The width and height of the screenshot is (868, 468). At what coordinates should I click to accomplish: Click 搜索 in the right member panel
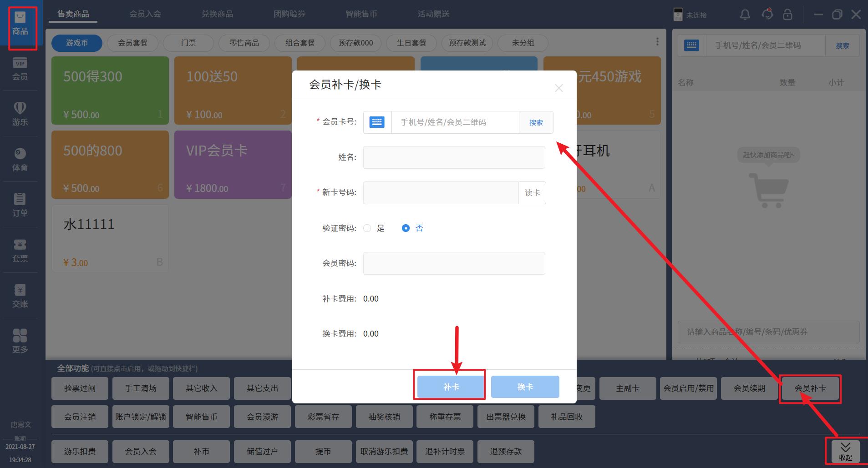[x=843, y=45]
